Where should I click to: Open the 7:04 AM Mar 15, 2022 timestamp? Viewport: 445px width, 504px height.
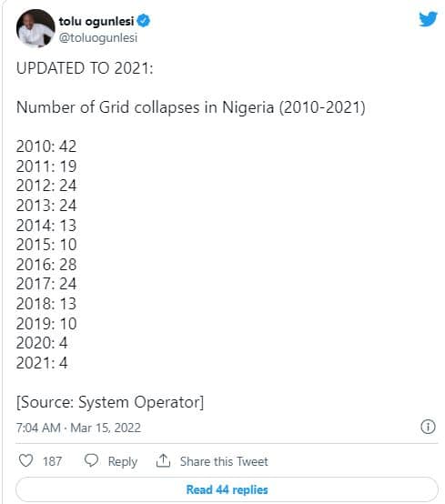78,428
